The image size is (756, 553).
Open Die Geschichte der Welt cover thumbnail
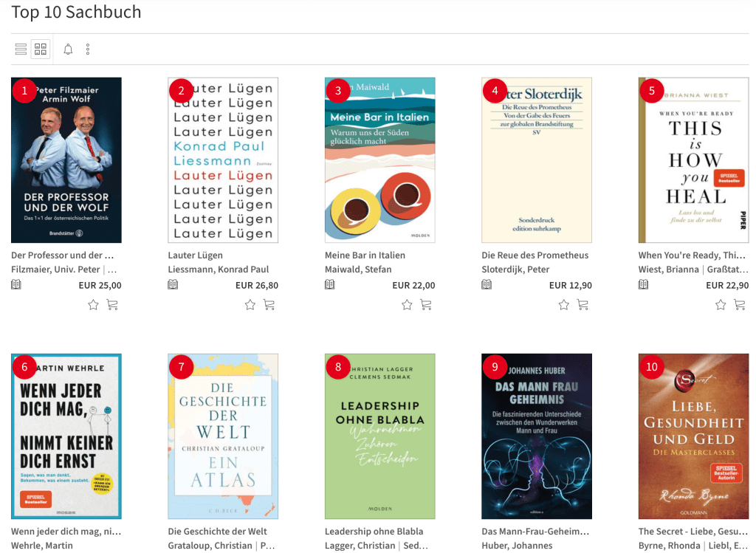coord(223,436)
